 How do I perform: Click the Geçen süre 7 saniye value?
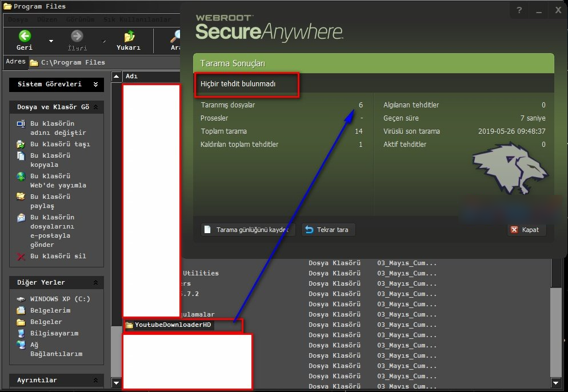pos(533,118)
